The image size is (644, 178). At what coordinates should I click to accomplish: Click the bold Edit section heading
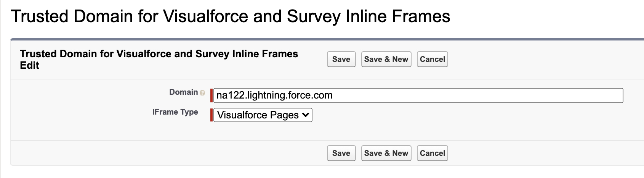pos(159,54)
